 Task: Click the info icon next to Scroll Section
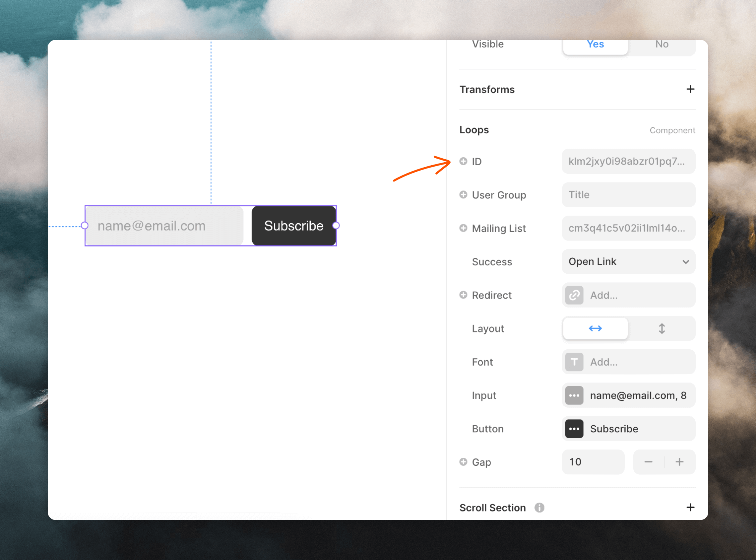tap(539, 508)
